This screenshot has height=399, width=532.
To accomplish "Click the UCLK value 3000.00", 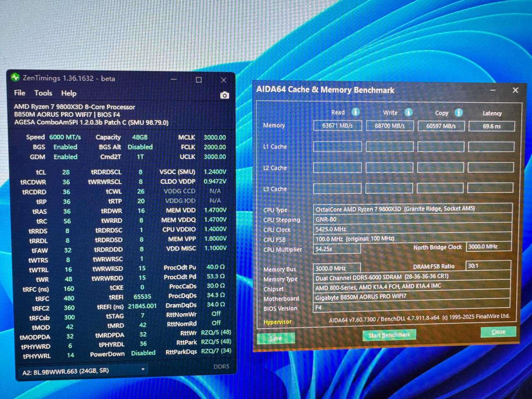I will pos(214,157).
